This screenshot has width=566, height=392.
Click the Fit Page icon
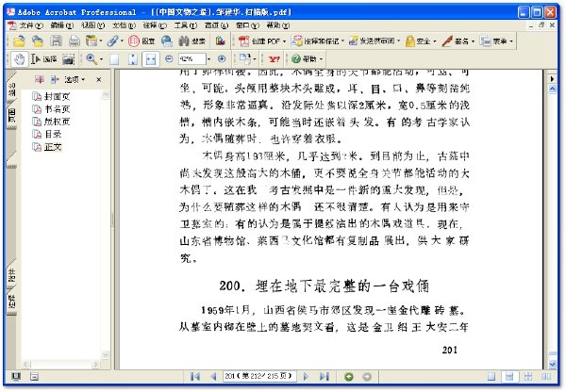pos(132,59)
